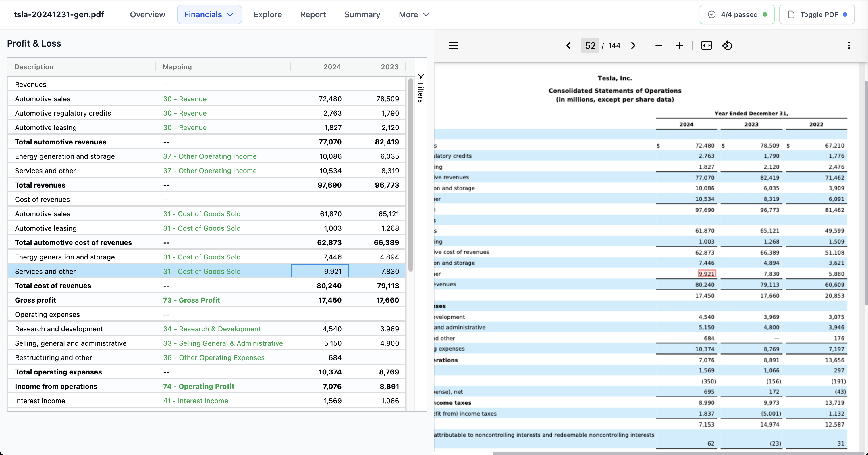This screenshot has height=455, width=868.
Task: Open the Summary tab
Action: 362,14
